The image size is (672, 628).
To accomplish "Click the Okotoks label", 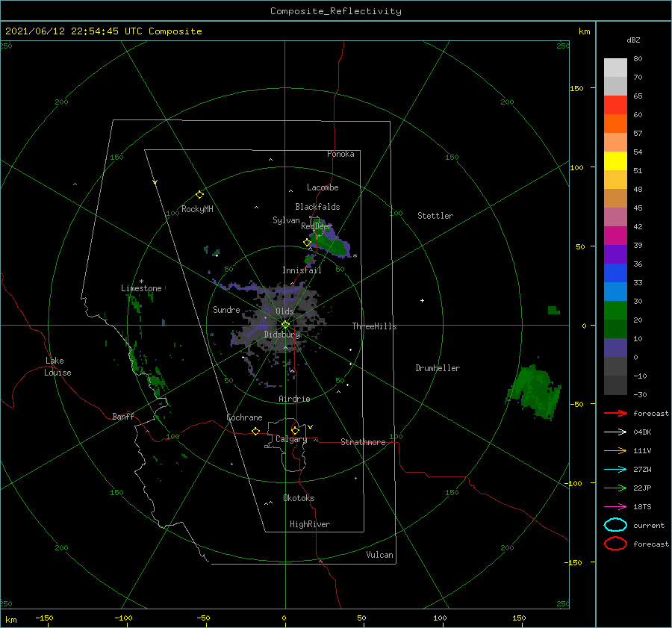I will coord(299,498).
